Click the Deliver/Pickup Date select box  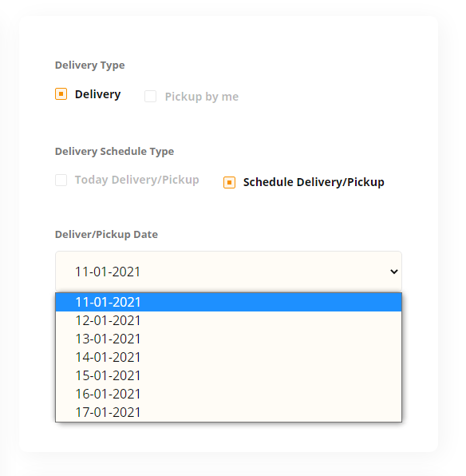tap(228, 271)
